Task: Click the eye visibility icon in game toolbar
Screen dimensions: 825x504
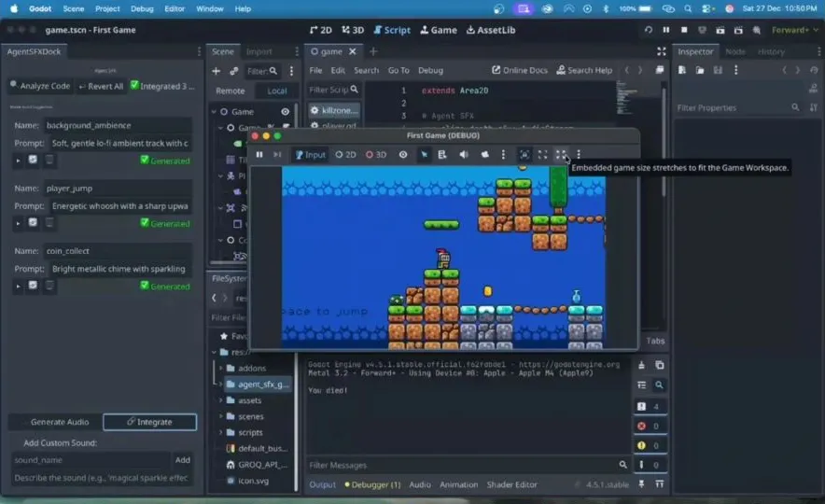Action: tap(403, 155)
